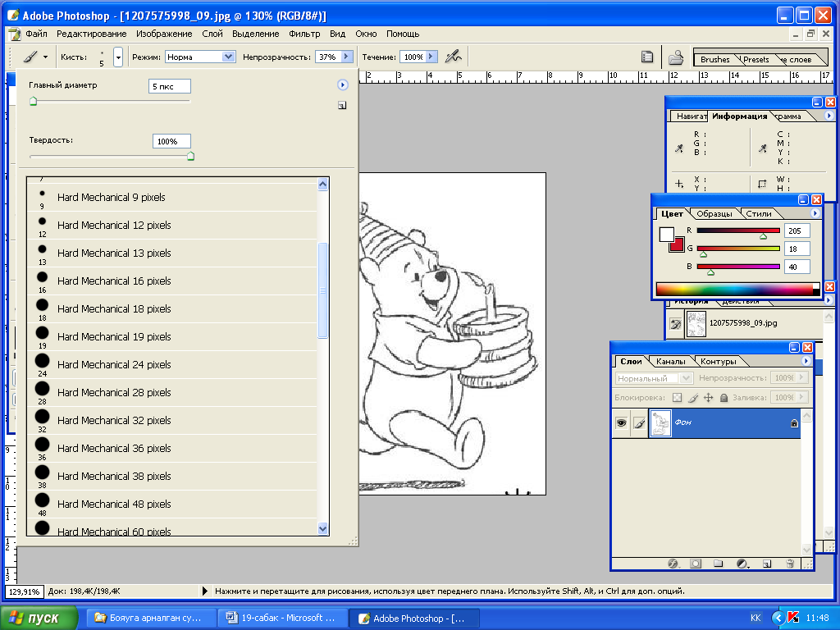The height and width of the screenshot is (630, 840).
Task: Toggle lock position
Action: point(708,398)
